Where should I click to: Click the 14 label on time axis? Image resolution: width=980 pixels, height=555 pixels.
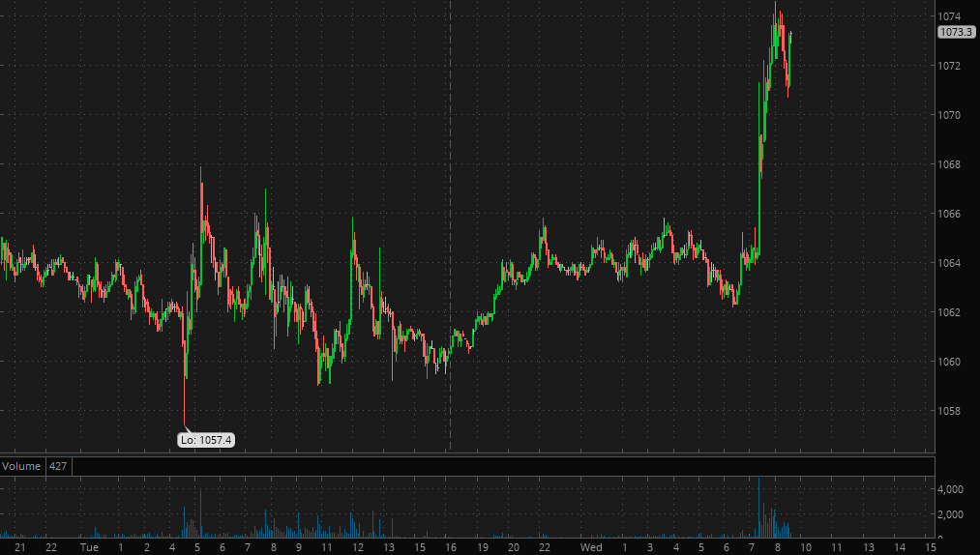[x=900, y=547]
